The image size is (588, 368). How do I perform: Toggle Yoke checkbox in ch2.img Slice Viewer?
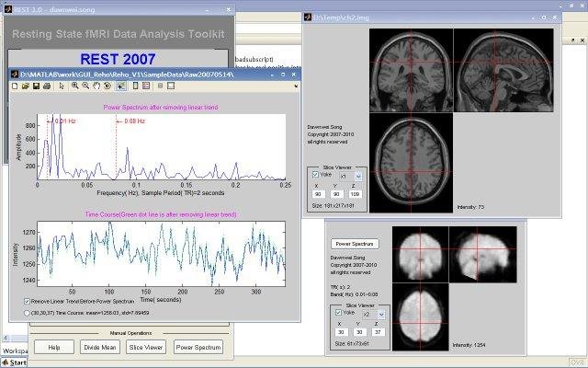point(315,175)
